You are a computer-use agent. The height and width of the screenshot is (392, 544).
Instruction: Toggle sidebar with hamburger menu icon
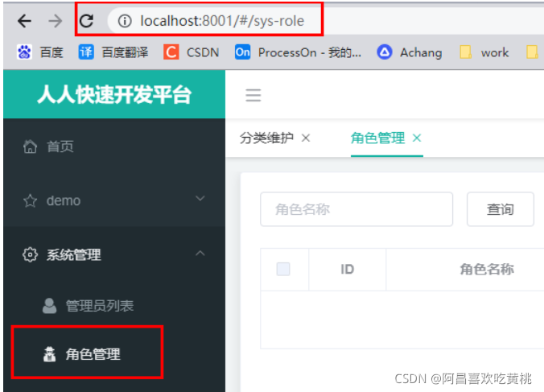coord(253,95)
